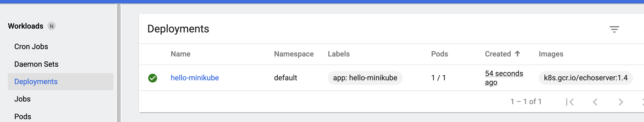Click the N badge beside Workloads
The image size is (644, 122).
click(x=51, y=26)
